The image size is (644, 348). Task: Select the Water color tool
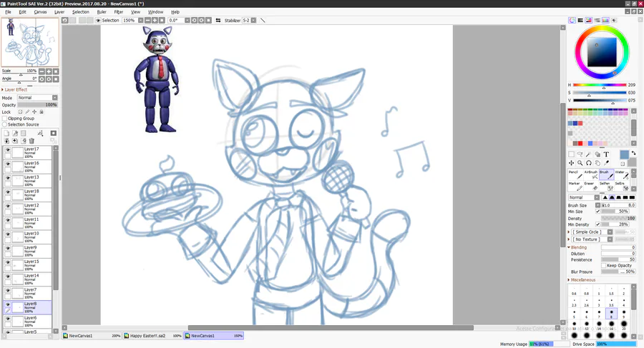[622, 174]
